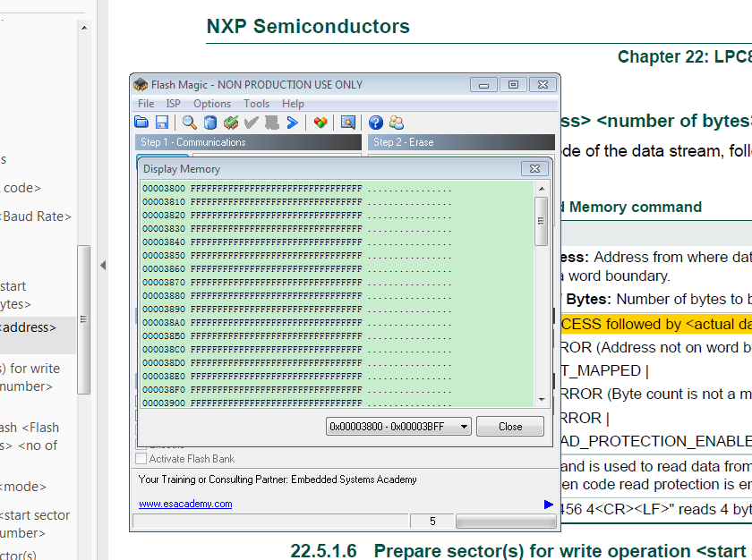Viewport: 752px width, 560px height.
Task: Click the 'NXP Semiconductors' PDF heading
Action: click(x=308, y=26)
